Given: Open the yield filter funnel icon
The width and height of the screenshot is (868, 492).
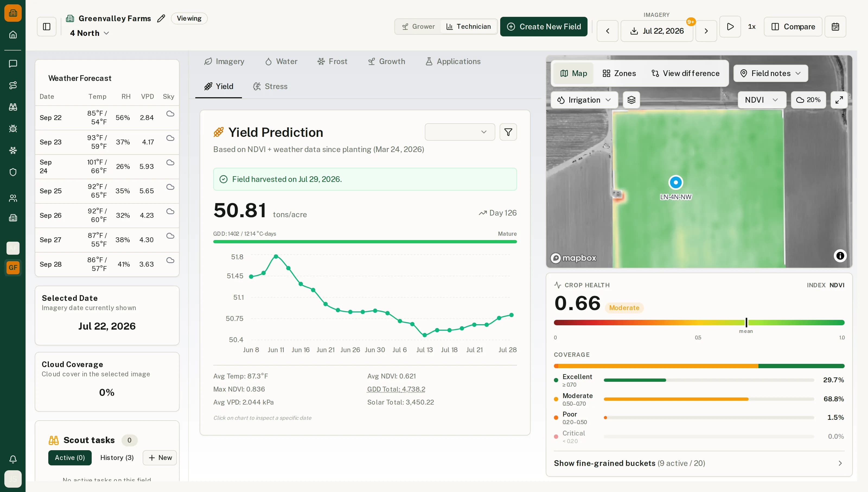Looking at the screenshot, I should 508,132.
